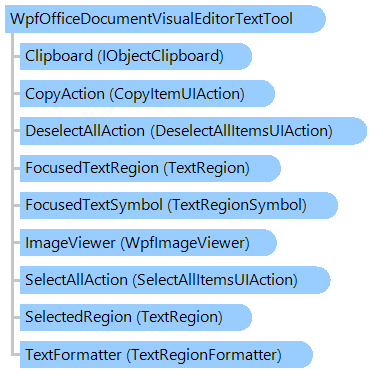Click the CopyItemUIAction type name
This screenshot has height=372, width=385.
[177, 94]
